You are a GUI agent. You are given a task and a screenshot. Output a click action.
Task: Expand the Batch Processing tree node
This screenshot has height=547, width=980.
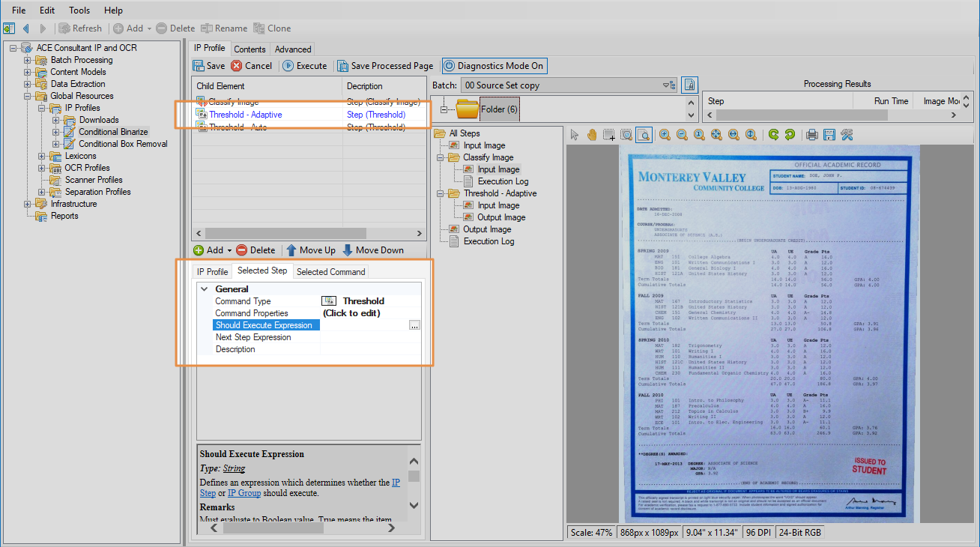[x=28, y=60]
